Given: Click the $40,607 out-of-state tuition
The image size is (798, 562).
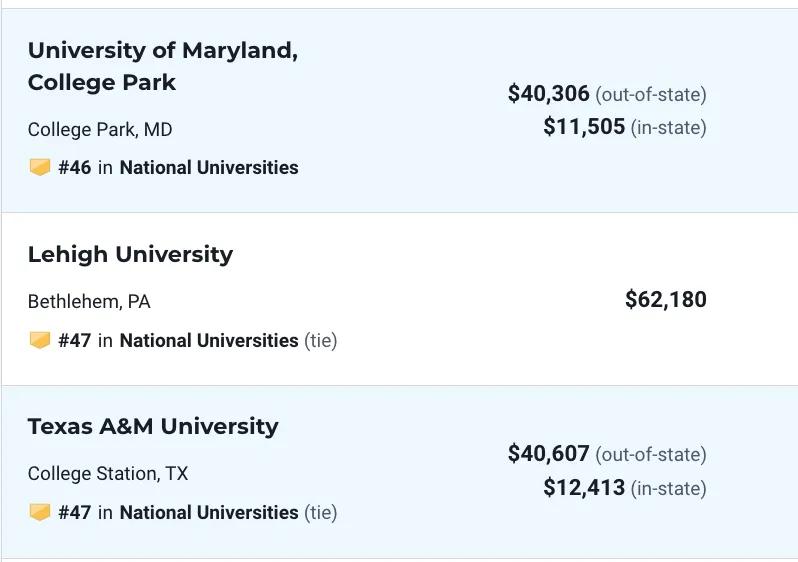Looking at the screenshot, I should coord(549,454).
